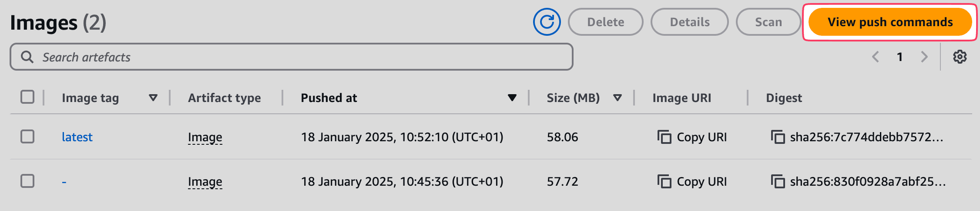
Task: Copy digest starting with sha256:830f0928
Action: [778, 181]
